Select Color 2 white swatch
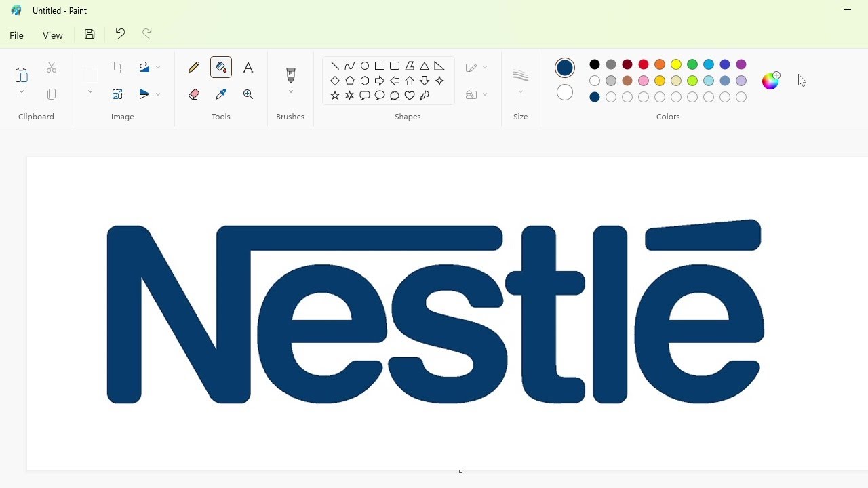 click(x=565, y=92)
